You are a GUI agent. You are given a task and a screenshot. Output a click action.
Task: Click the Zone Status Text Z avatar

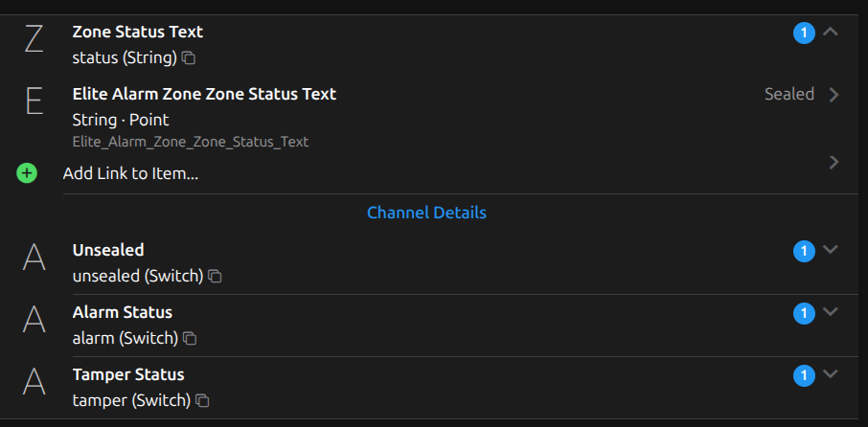tap(34, 40)
